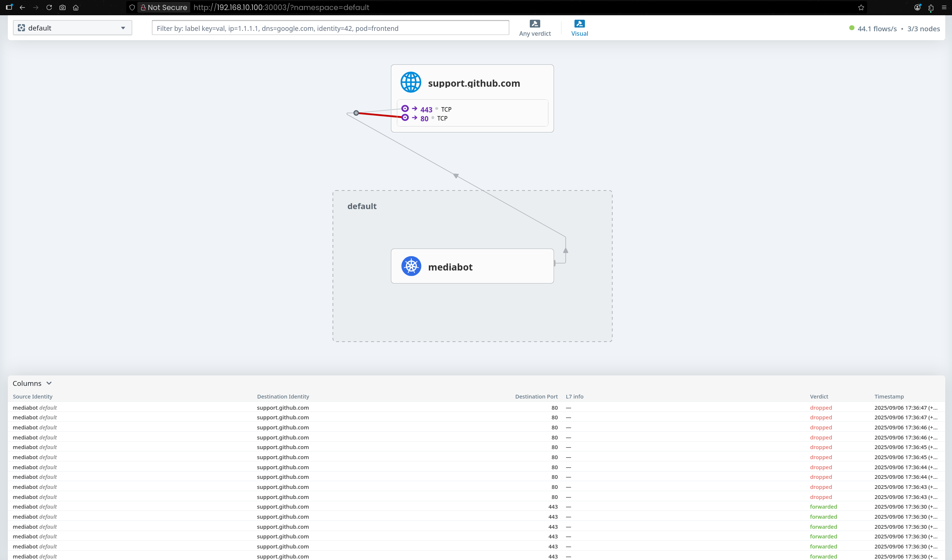Click the red dropped-traffic line to port 80
952x560 pixels.
380,115
